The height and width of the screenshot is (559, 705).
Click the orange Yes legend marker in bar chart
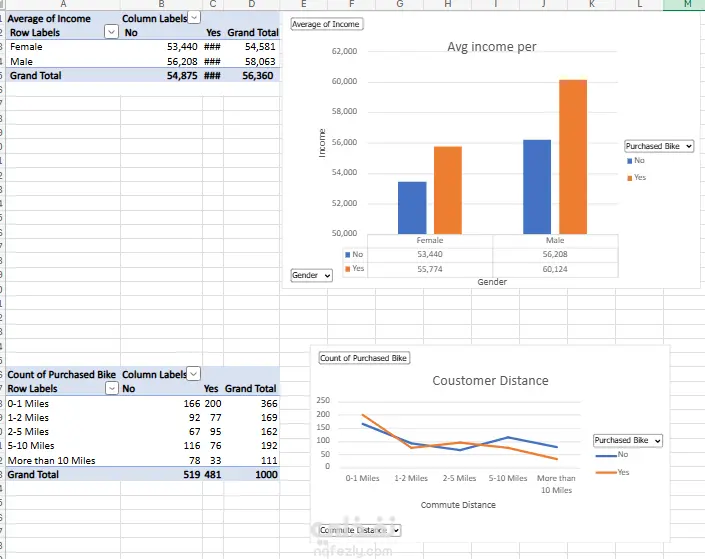(629, 178)
